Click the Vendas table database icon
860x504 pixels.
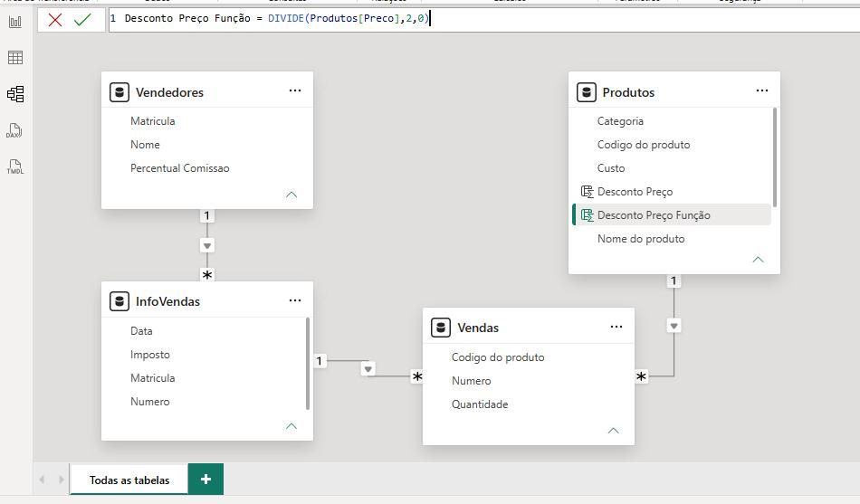pos(441,328)
